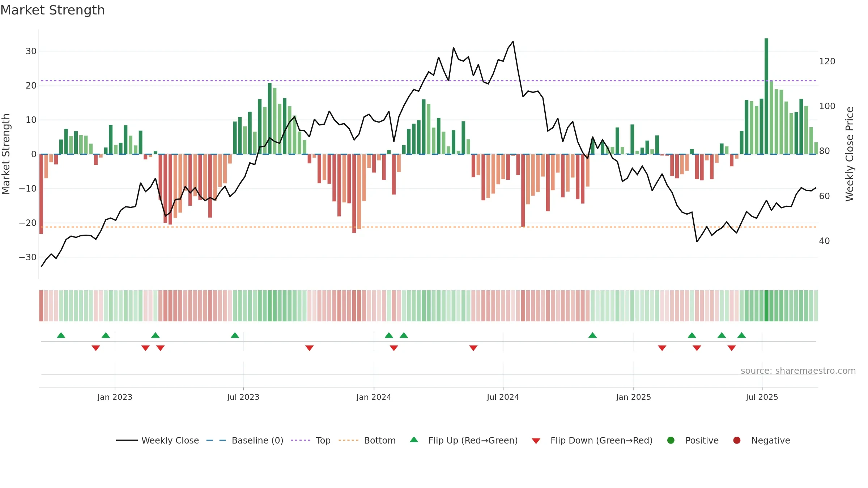Click the flip-down marker between Jul 2023 and Jan 2024
The width and height of the screenshot is (868, 488).
pos(309,348)
